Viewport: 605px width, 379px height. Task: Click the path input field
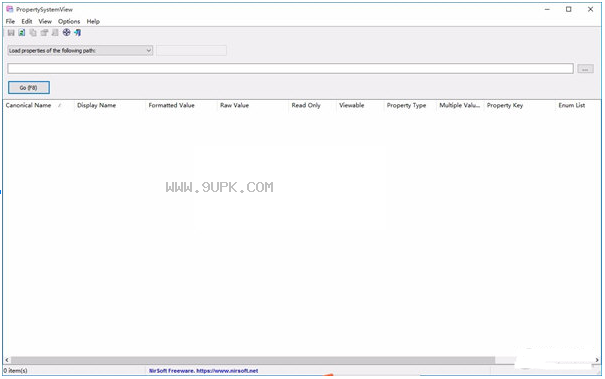point(290,69)
